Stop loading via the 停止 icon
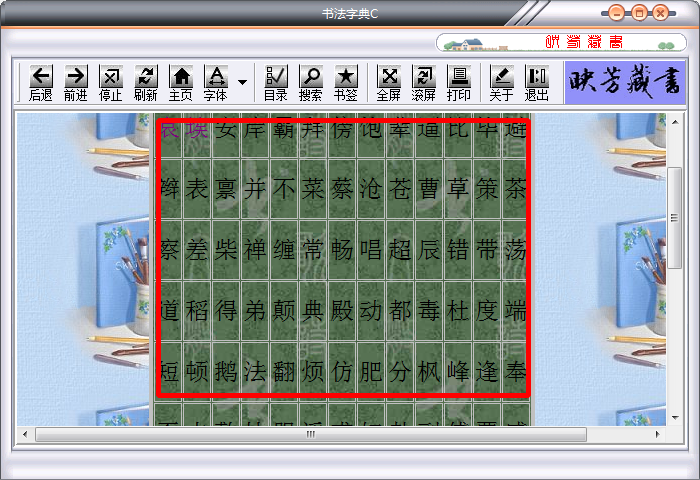700x480 pixels. point(110,83)
